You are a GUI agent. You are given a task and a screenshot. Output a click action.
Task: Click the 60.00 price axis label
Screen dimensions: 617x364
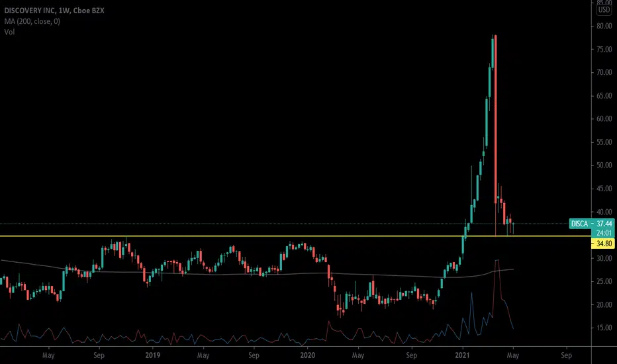604,119
